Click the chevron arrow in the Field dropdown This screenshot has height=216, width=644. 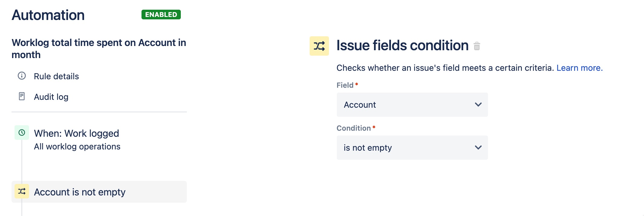(x=478, y=105)
